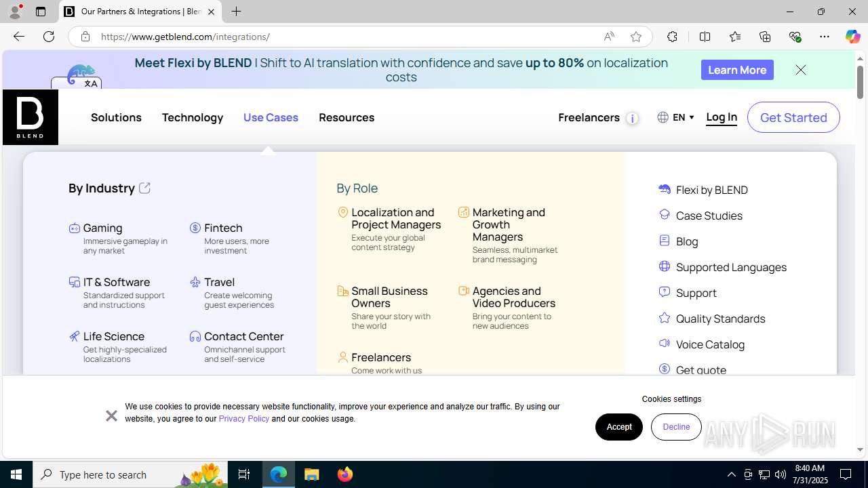Click the IT & Software icon

click(75, 282)
